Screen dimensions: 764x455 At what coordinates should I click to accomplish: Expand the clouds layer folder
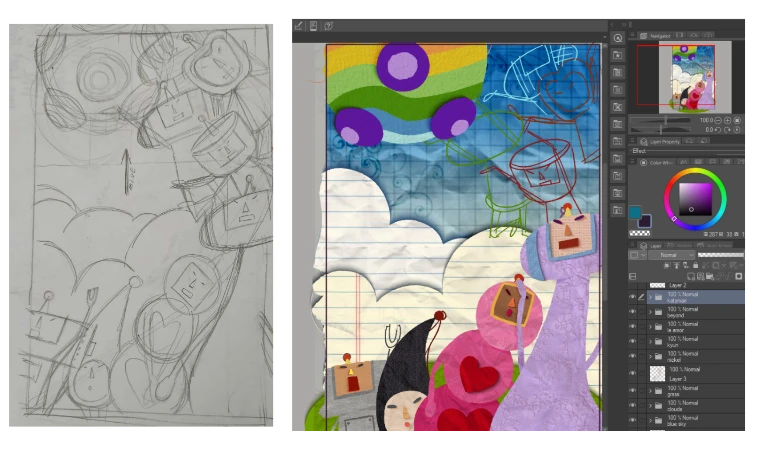point(650,405)
